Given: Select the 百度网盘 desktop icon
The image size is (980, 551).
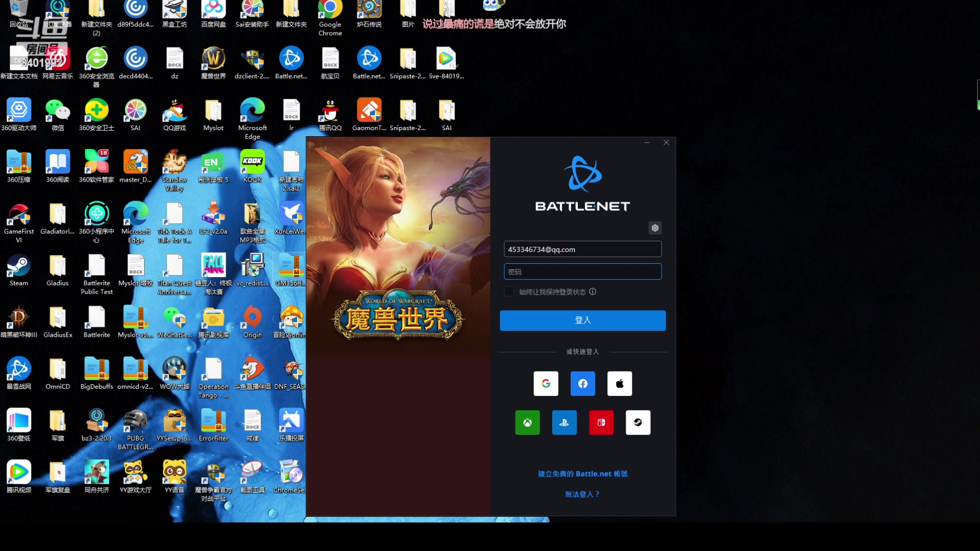Looking at the screenshot, I should (x=213, y=14).
